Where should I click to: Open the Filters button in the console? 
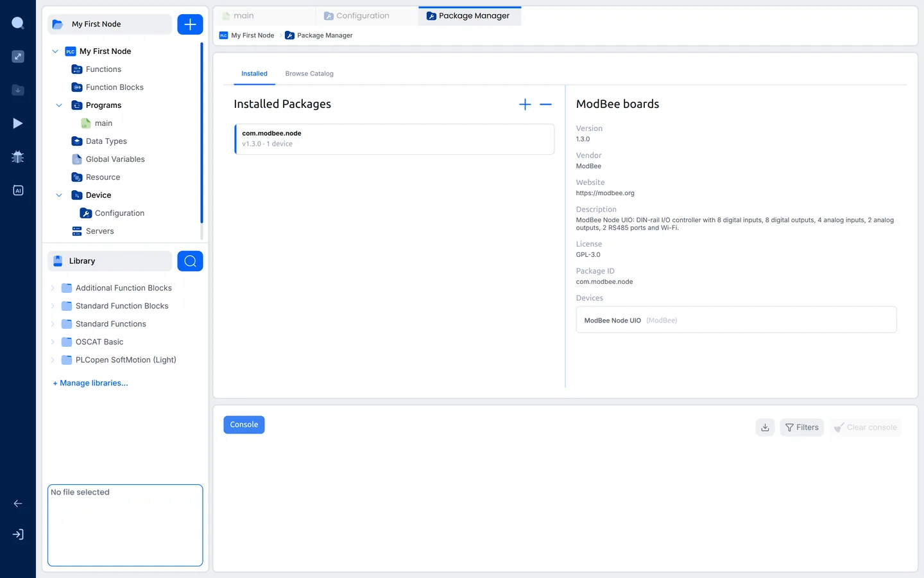(x=802, y=427)
